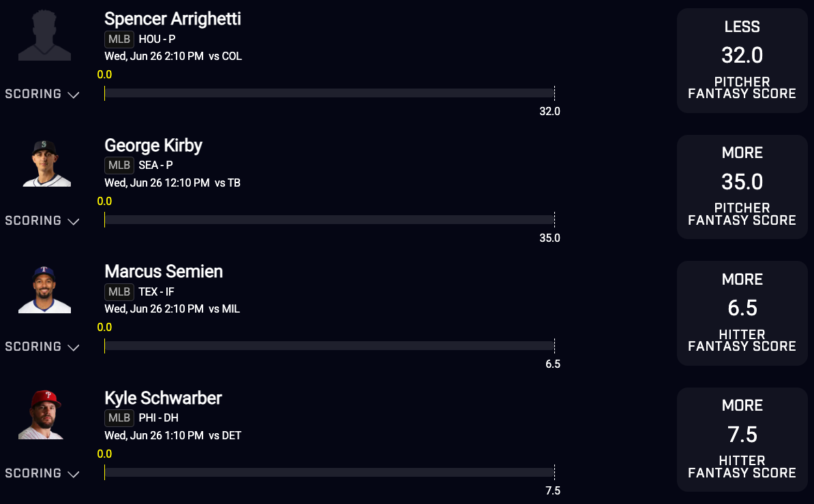Select the LESS 32.0 Pitcher Fantasy Score card
814x504 pixels.
click(x=742, y=61)
